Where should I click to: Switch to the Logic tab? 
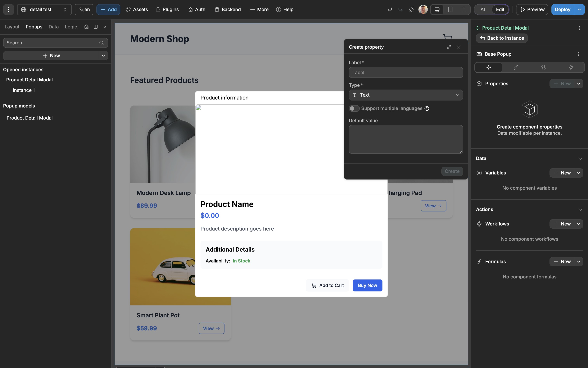71,27
